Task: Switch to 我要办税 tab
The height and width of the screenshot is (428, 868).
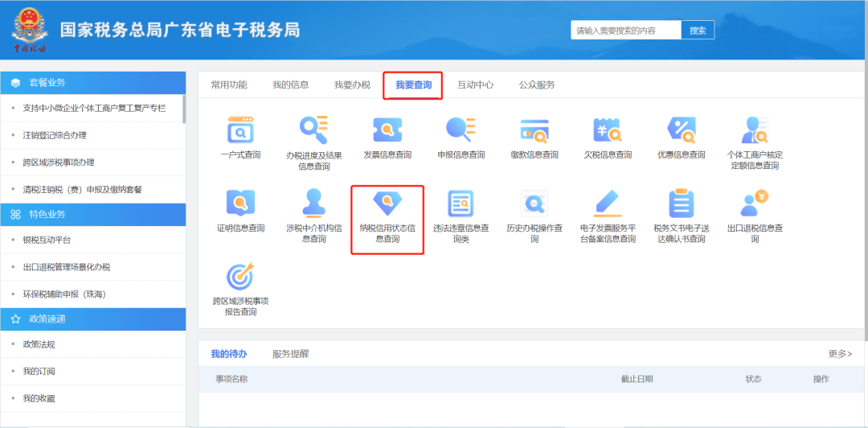Action: (352, 84)
